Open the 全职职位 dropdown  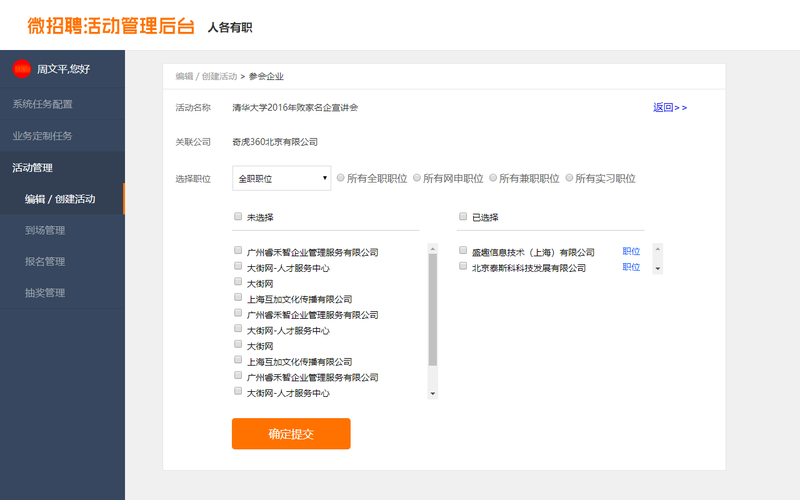pos(282,179)
